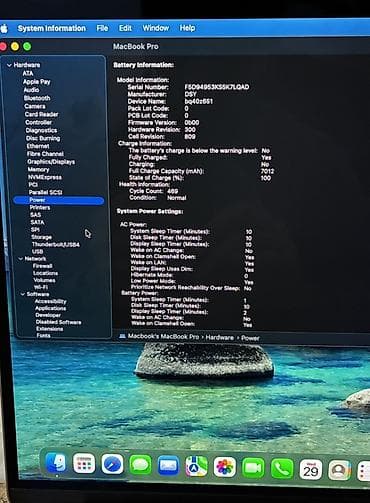Open Calendar showing 29 in the Dock

[311, 470]
